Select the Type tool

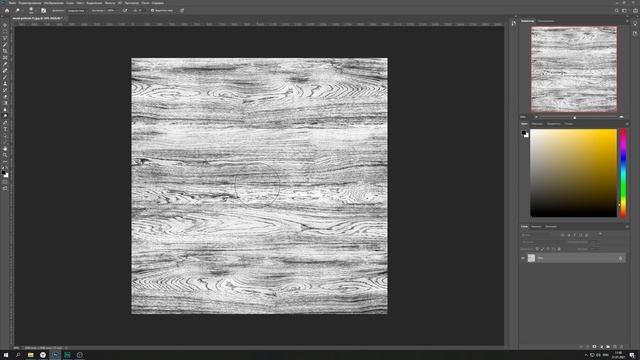pos(5,129)
